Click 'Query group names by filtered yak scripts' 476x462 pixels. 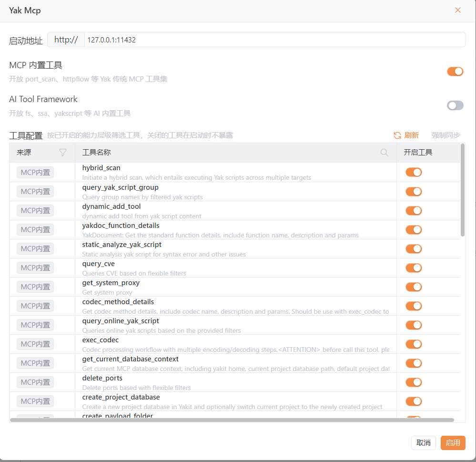point(142,197)
